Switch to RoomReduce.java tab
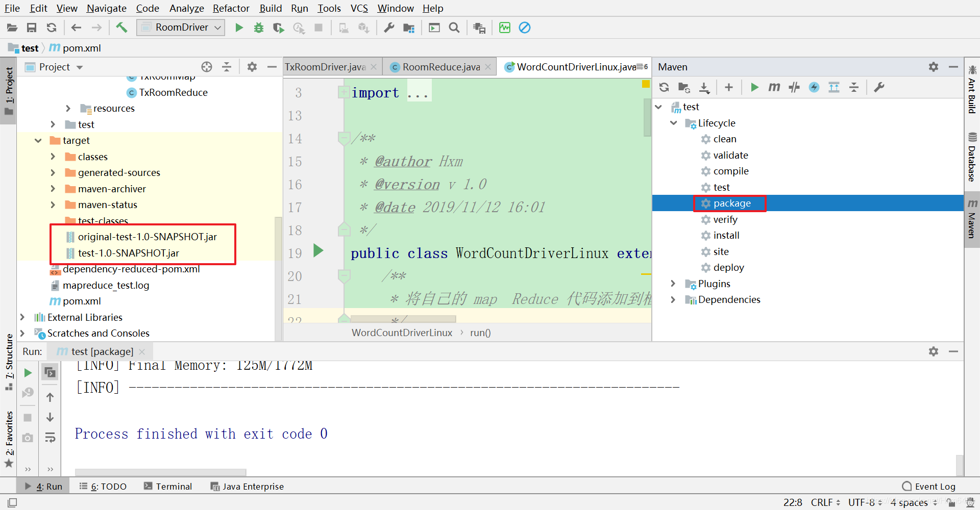Viewport: 980px width, 510px height. click(440, 67)
